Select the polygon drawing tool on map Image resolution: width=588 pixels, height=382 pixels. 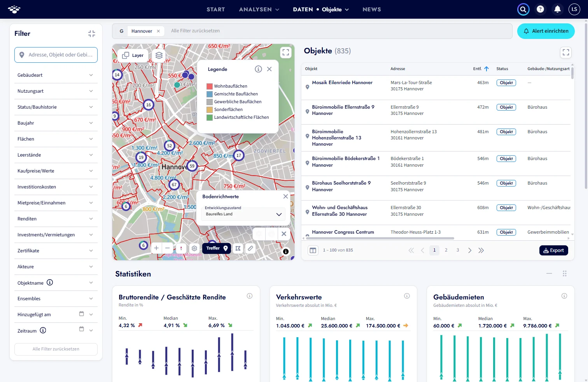coord(238,248)
